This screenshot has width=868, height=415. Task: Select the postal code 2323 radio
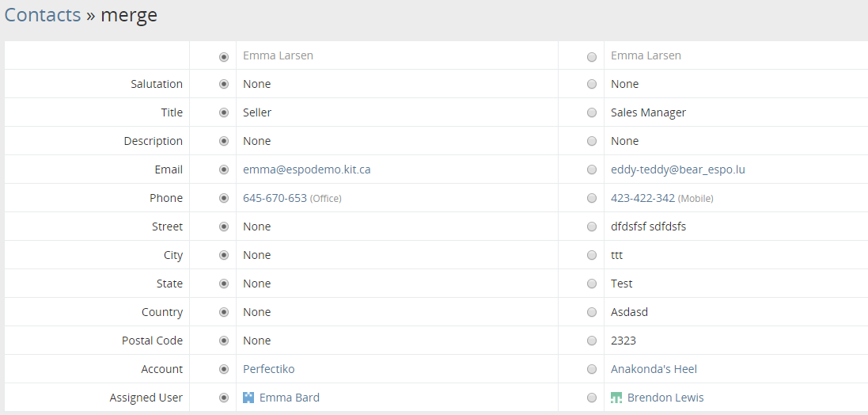coord(592,341)
